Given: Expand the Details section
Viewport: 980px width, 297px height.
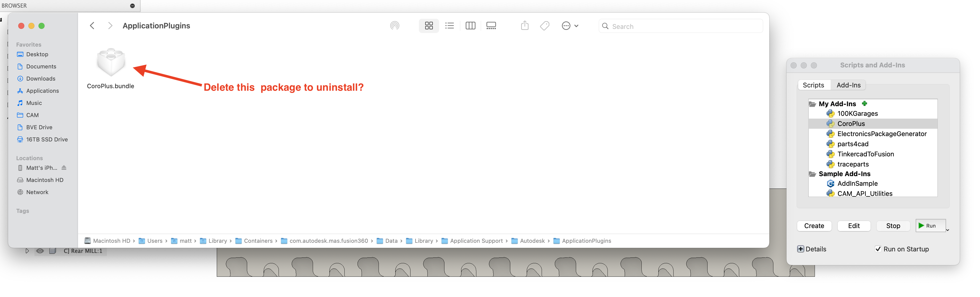Looking at the screenshot, I should click(x=801, y=249).
